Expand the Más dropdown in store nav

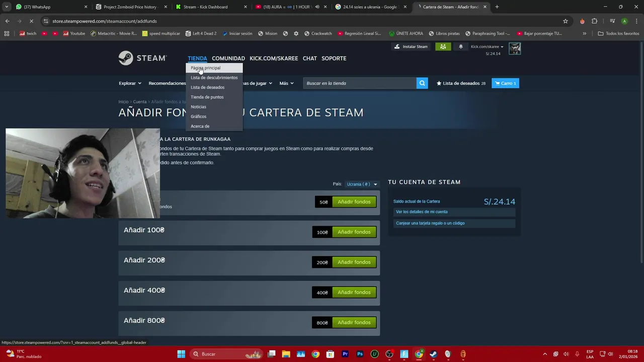[x=286, y=83]
